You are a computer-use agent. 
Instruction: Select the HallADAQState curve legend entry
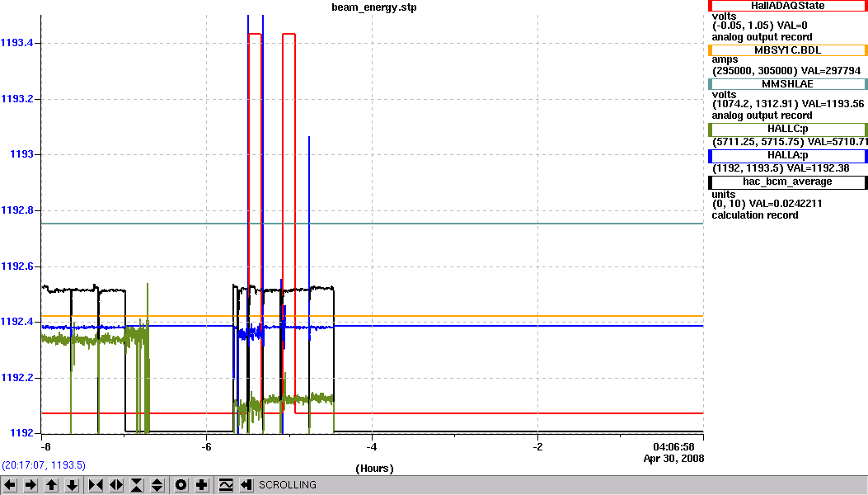pyautogui.click(x=788, y=6)
